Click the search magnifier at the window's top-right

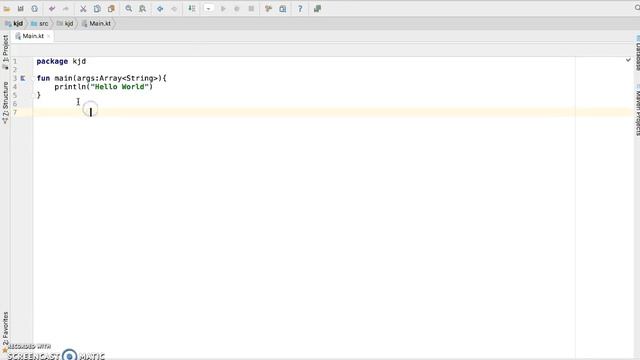[x=637, y=8]
